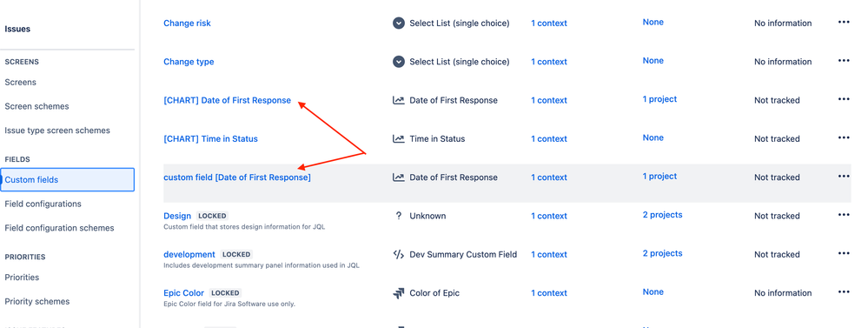Select Priority schemes in sidebar
This screenshot has height=328, width=868.
[x=37, y=301]
